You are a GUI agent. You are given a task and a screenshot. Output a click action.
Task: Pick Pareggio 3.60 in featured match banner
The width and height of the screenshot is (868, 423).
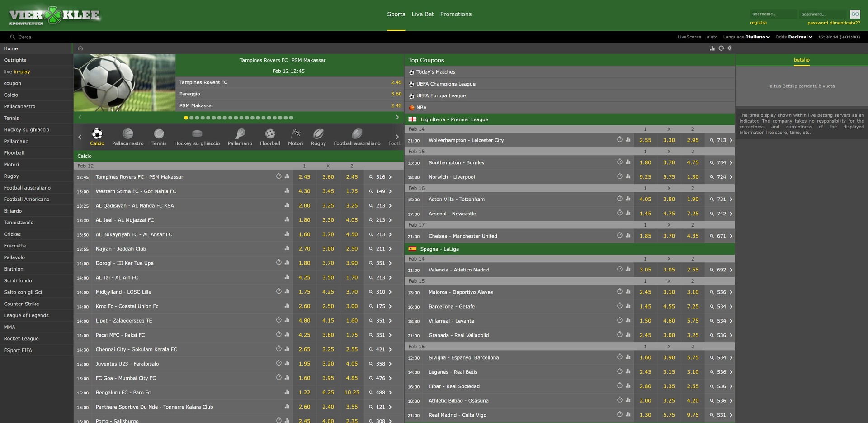click(x=289, y=94)
